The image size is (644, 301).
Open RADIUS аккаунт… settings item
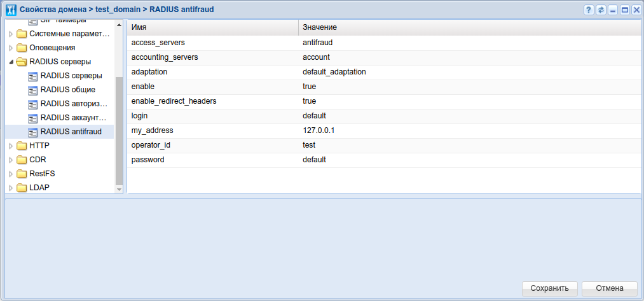(72, 118)
